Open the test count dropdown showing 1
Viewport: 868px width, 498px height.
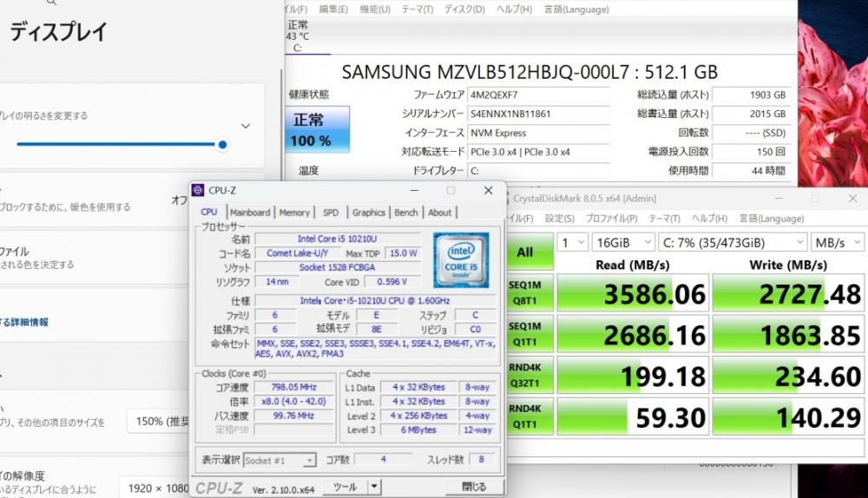pos(572,242)
